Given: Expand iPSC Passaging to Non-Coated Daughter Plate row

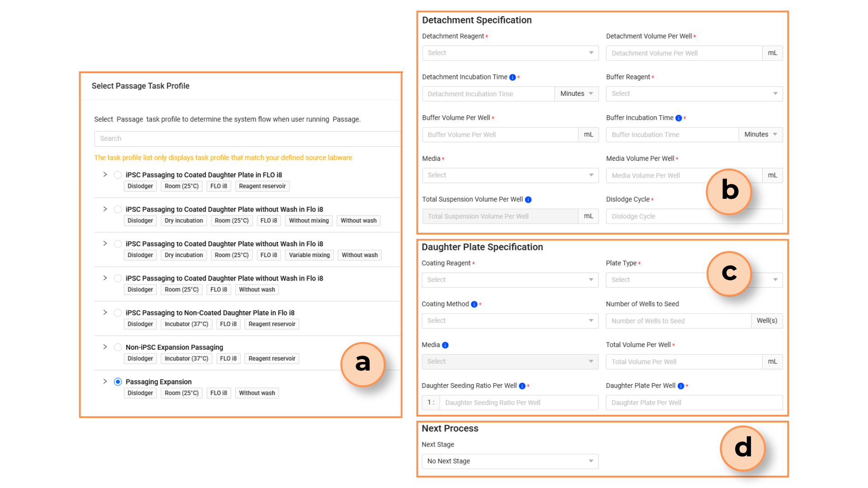Looking at the screenshot, I should [105, 312].
